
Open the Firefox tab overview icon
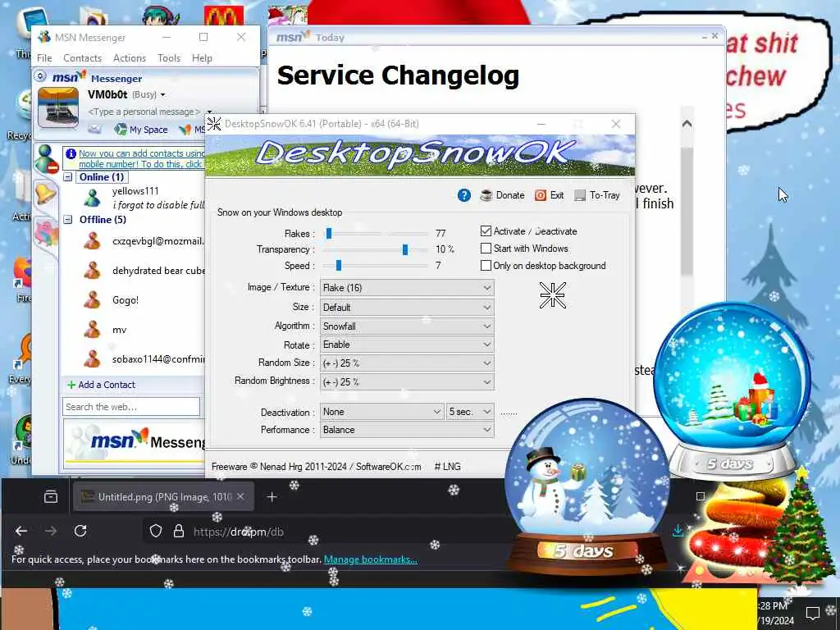pos(51,496)
